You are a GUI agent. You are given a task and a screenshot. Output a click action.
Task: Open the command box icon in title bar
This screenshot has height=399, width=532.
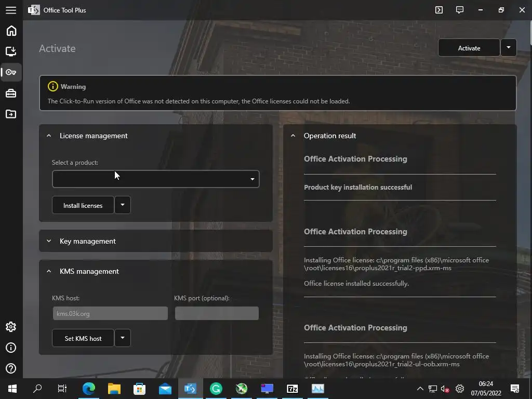tap(438, 10)
